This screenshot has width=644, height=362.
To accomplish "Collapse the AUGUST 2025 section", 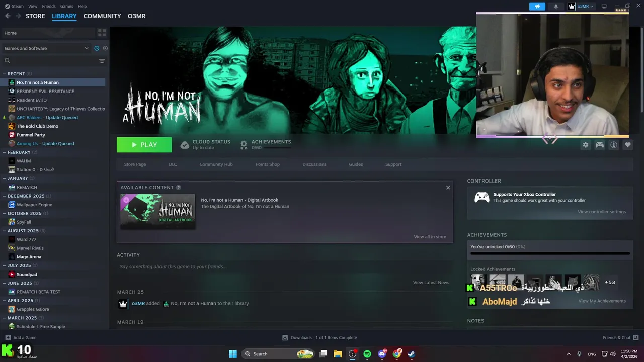I will click(24, 231).
